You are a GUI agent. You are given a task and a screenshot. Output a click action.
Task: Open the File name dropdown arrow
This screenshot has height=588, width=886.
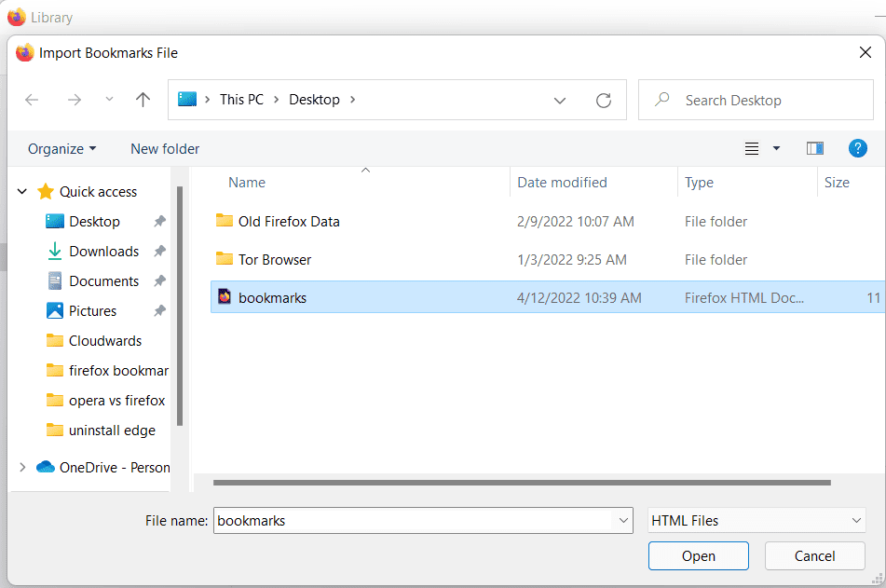(x=623, y=520)
